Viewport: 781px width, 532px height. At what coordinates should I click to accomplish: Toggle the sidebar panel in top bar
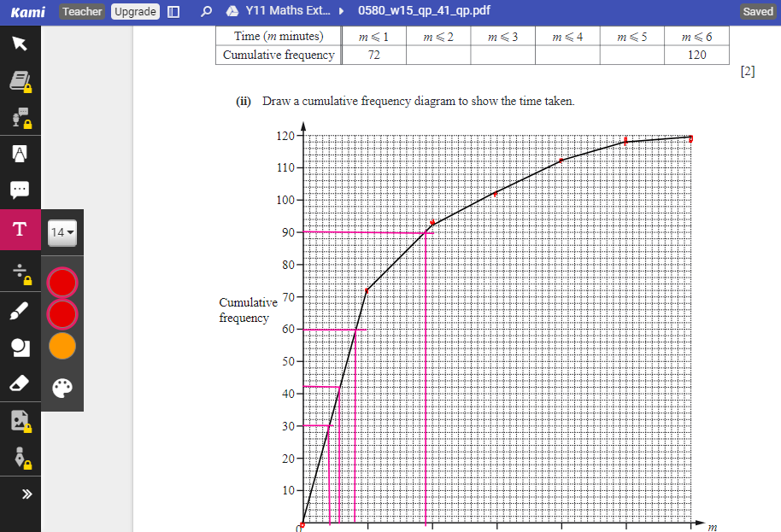[x=173, y=12]
